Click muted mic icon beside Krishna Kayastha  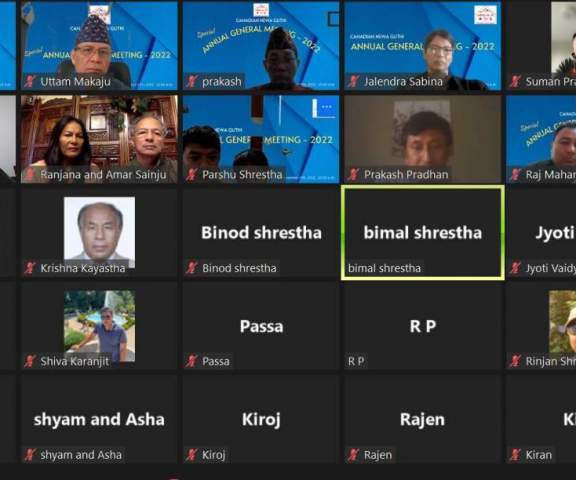[30, 268]
